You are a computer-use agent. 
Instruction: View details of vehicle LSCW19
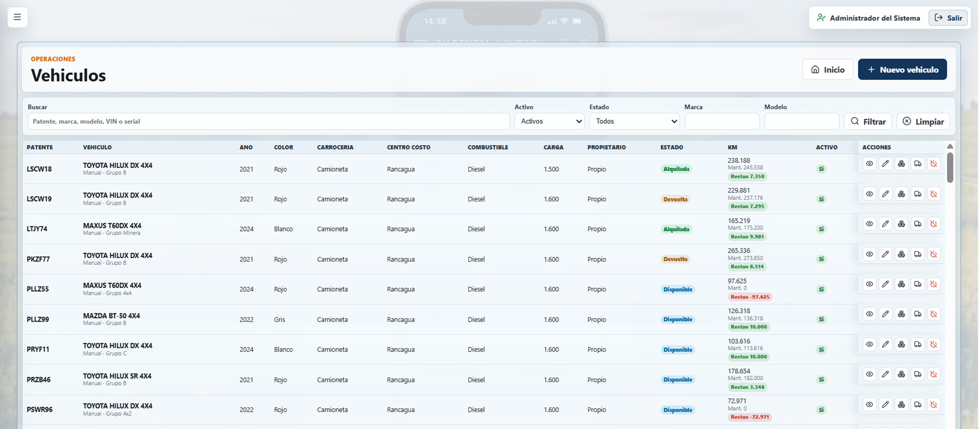point(869,194)
